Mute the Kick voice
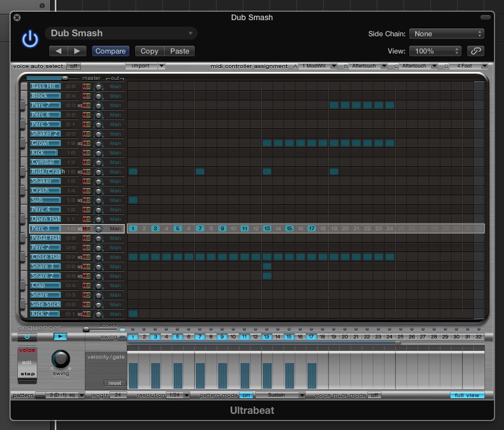Viewport: 504px width, 430px height. point(84,153)
